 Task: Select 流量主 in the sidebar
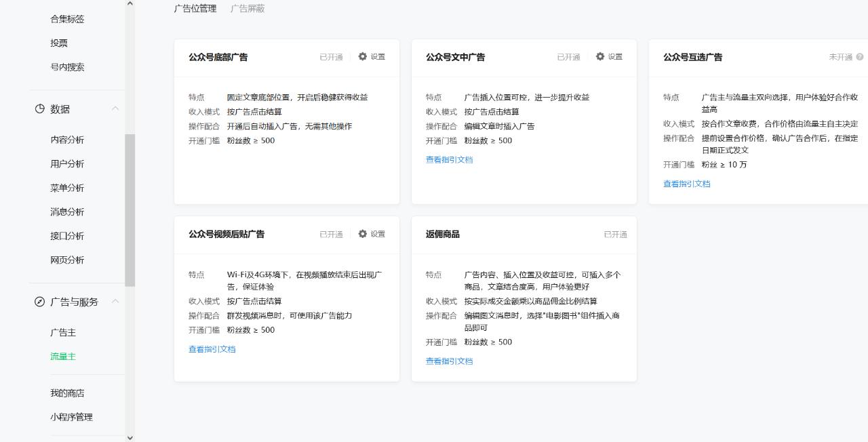click(x=63, y=356)
